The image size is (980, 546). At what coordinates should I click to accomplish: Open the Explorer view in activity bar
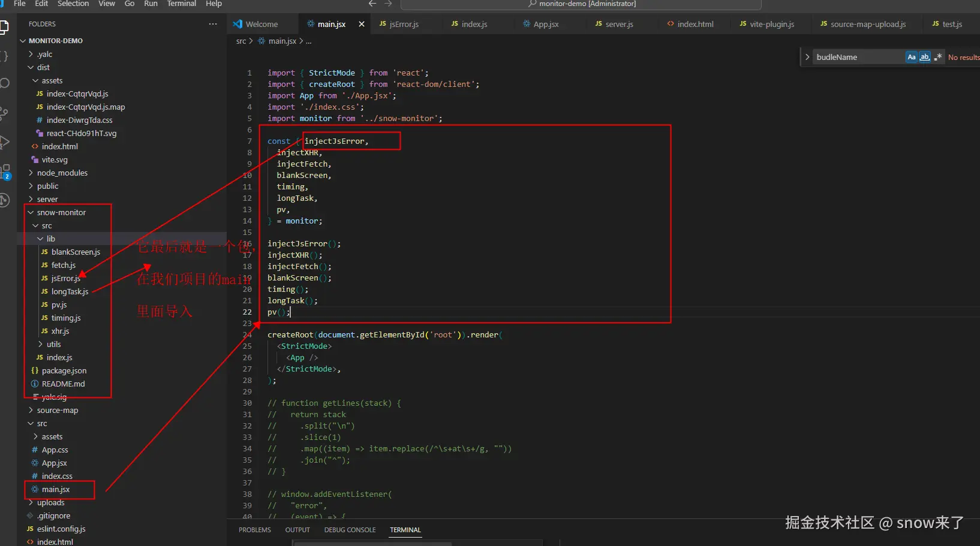4,27
